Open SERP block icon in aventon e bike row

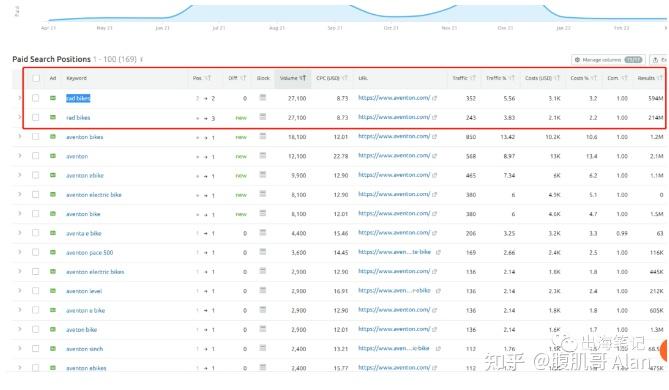pos(263,309)
